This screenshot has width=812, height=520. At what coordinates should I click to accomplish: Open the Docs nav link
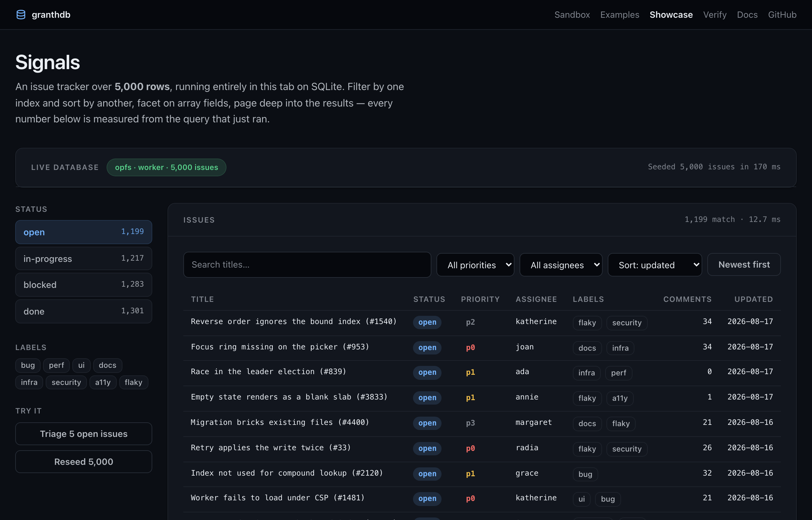pyautogui.click(x=747, y=15)
